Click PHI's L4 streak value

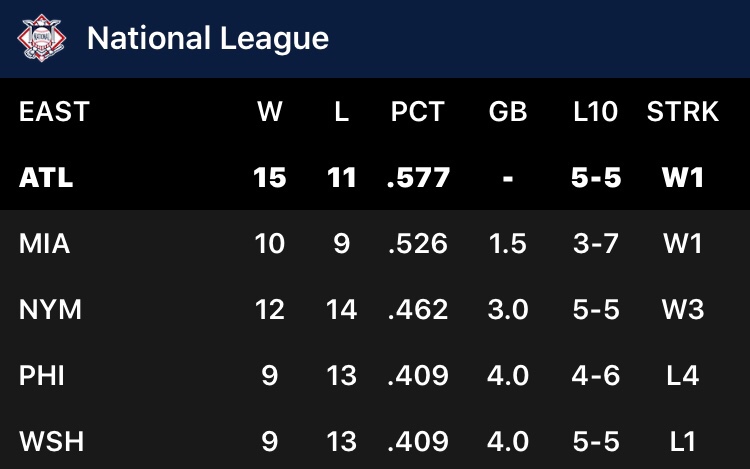tap(683, 376)
